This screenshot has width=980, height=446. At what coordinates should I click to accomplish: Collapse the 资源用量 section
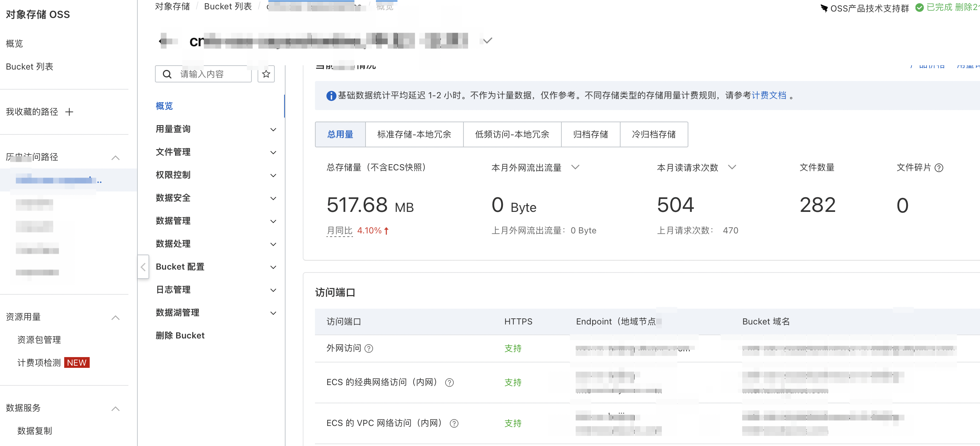115,318
